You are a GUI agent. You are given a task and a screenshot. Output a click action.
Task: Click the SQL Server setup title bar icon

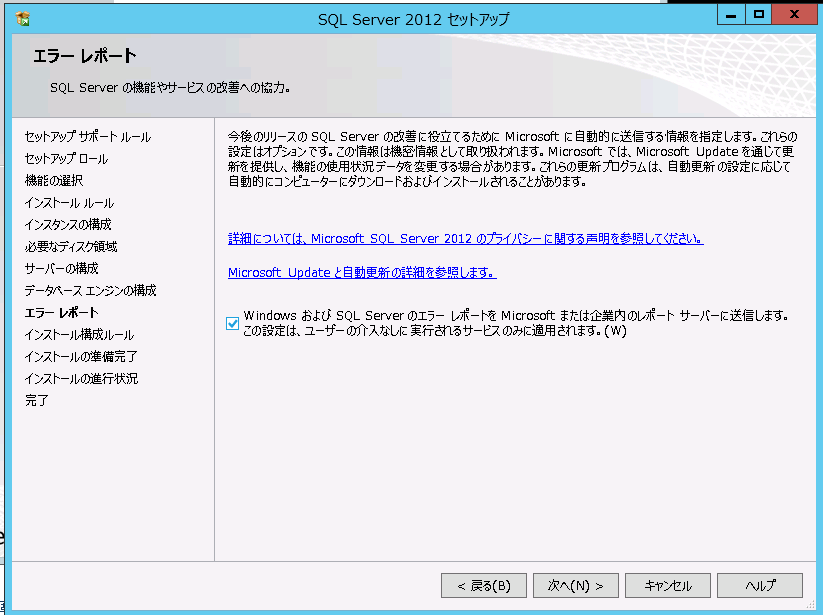pos(23,18)
